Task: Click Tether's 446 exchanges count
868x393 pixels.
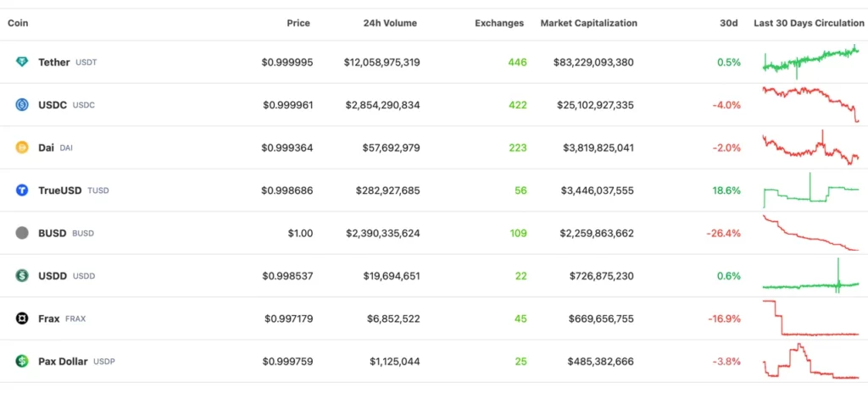Action: click(x=518, y=62)
